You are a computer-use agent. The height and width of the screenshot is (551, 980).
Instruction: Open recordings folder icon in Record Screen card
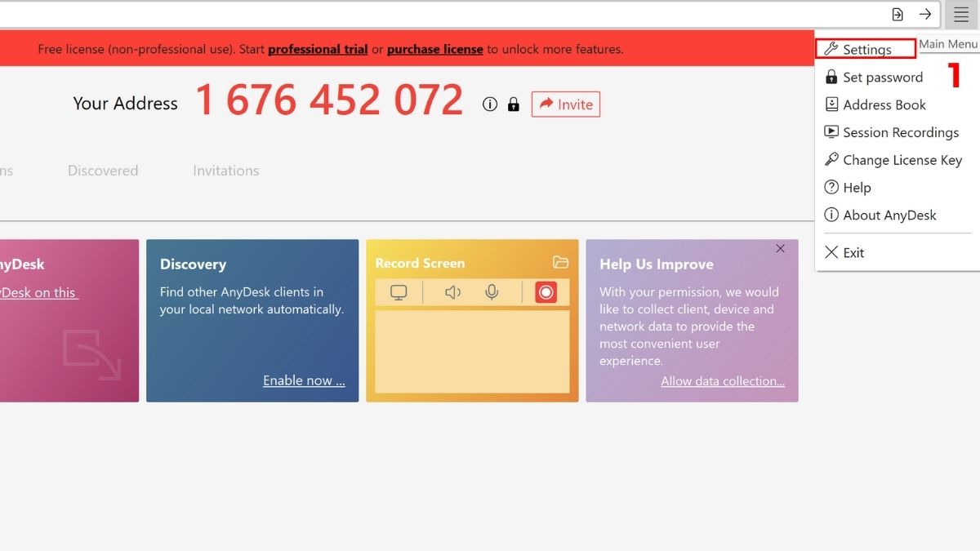(560, 262)
